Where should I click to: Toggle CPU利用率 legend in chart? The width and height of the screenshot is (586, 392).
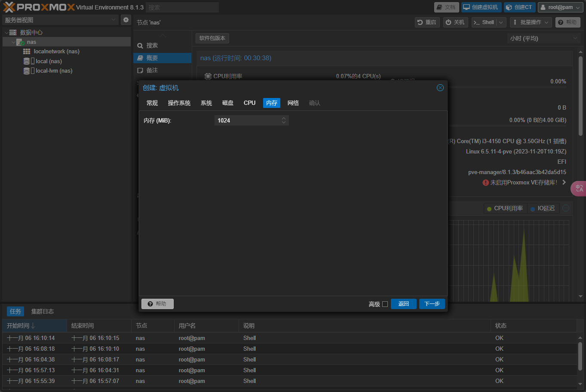click(x=505, y=208)
